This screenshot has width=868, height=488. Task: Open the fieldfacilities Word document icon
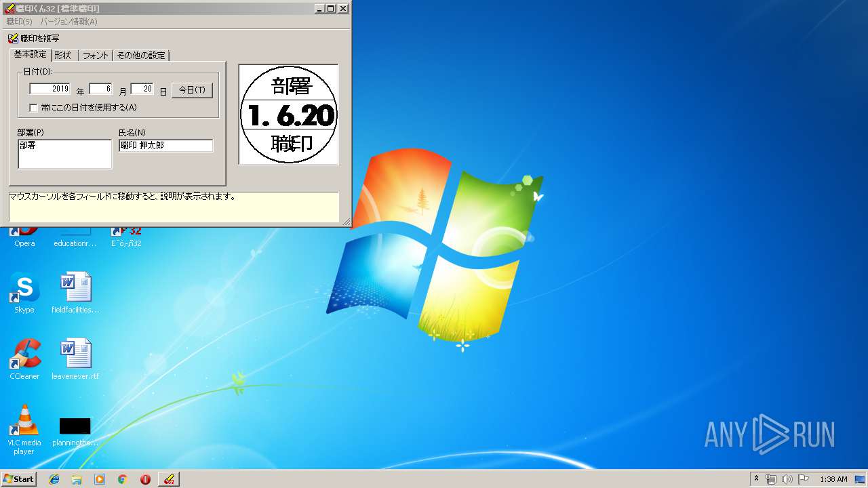75,293
